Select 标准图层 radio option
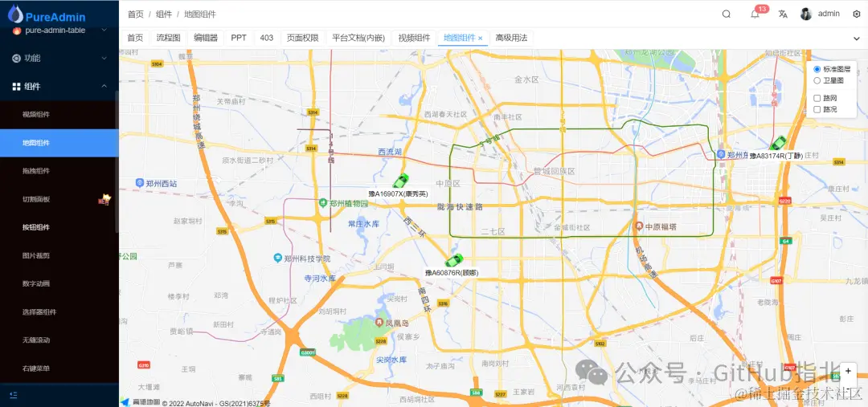 pyautogui.click(x=817, y=70)
